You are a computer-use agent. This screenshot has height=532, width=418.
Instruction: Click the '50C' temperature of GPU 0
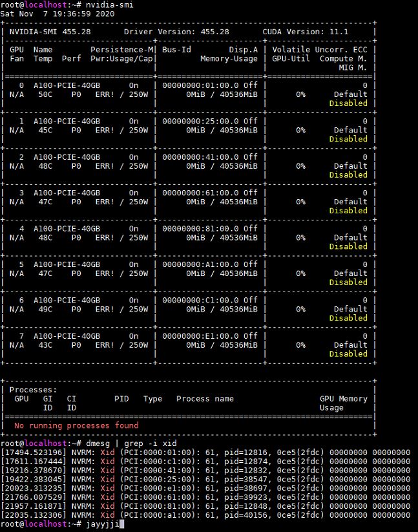point(45,94)
